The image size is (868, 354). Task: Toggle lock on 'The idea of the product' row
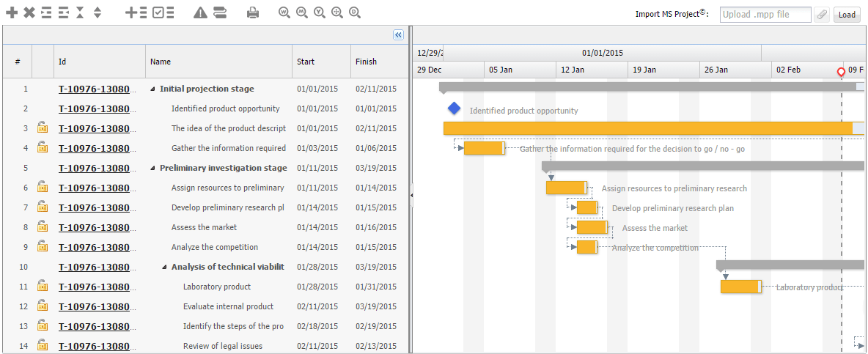pyautogui.click(x=42, y=128)
